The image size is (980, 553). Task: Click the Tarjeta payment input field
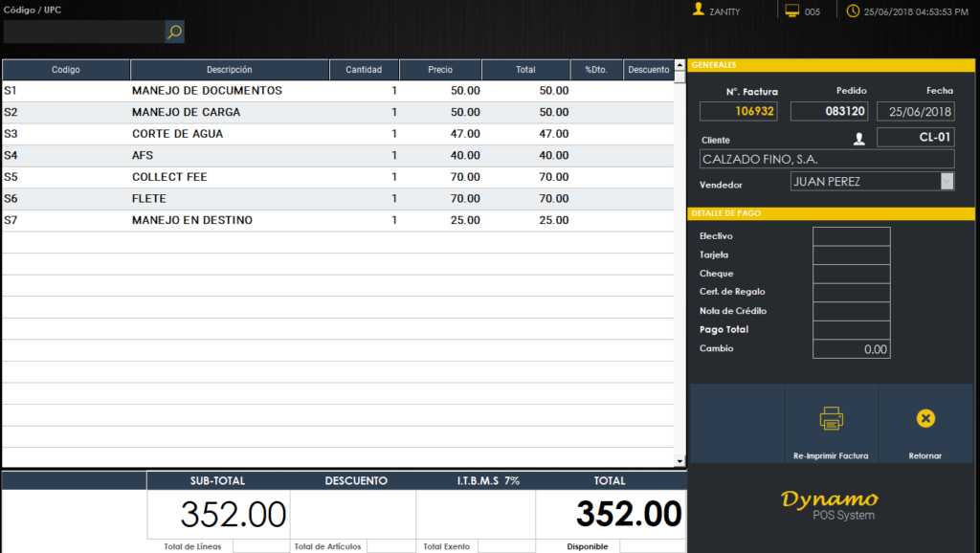click(851, 255)
